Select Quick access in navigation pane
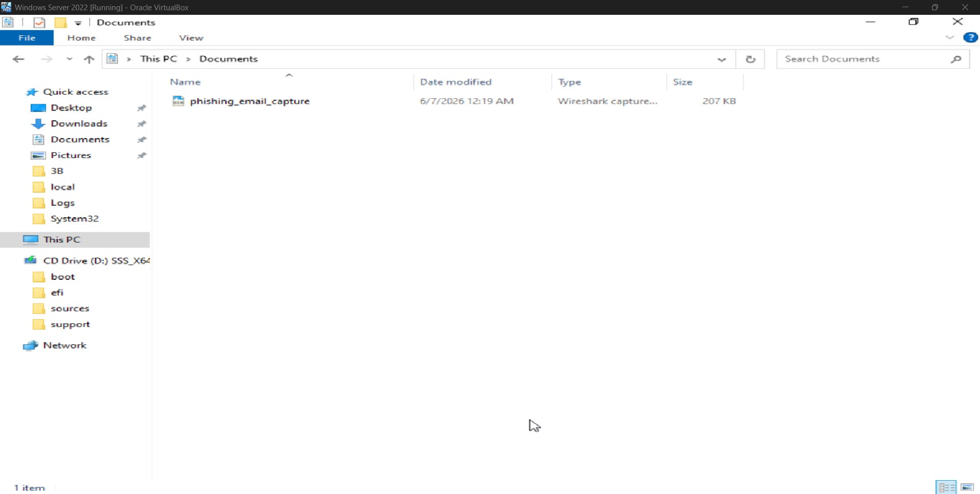Screen dimensions: 980x494 pos(76,92)
